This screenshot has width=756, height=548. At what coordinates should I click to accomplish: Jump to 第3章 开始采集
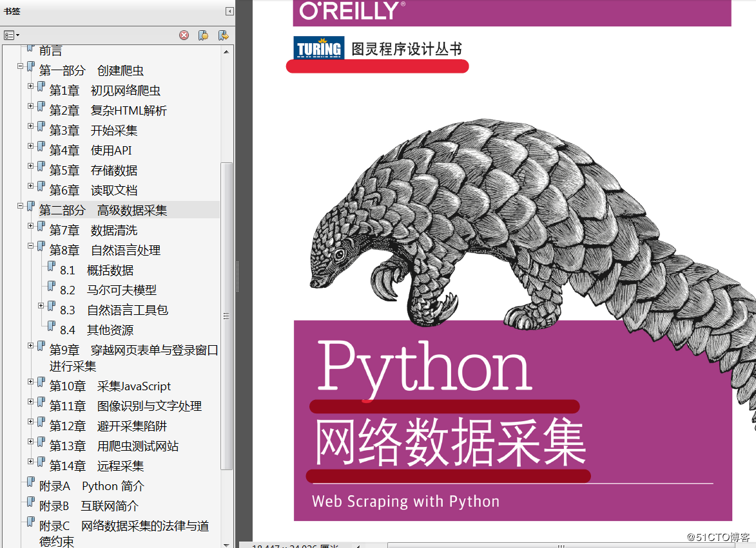pos(93,131)
